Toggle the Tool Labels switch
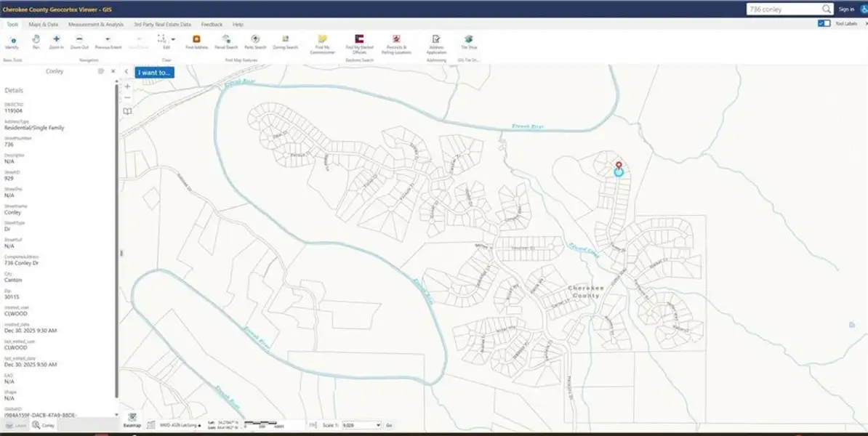 pyautogui.click(x=824, y=24)
